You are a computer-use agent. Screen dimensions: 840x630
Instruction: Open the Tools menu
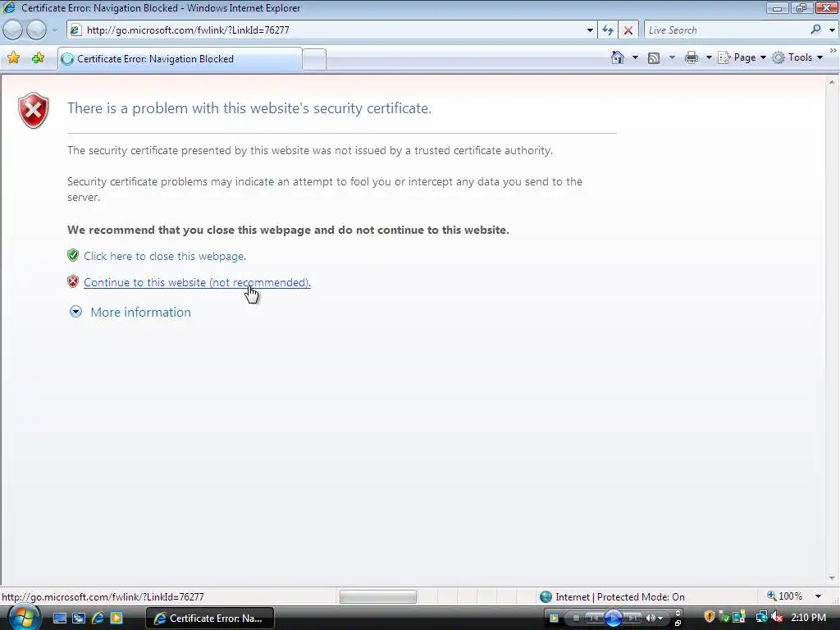[x=797, y=57]
